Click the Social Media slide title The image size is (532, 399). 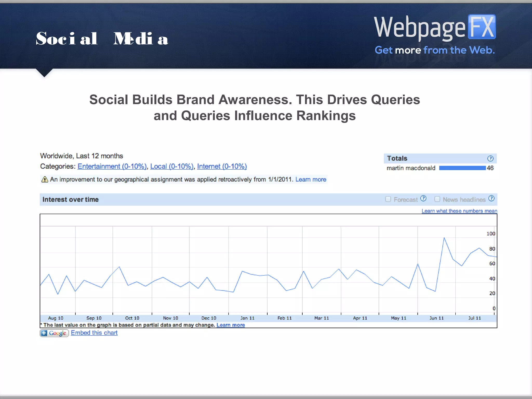coord(102,39)
